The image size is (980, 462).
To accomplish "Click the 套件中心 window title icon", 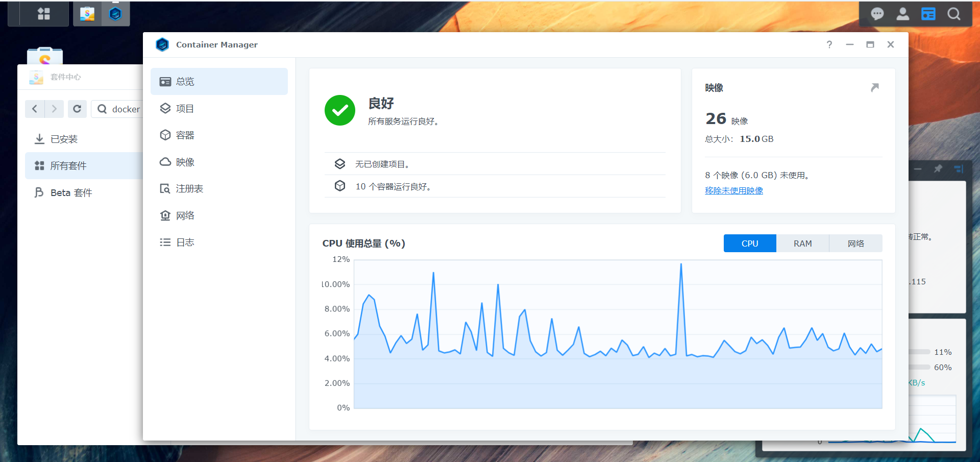I will pyautogui.click(x=36, y=77).
